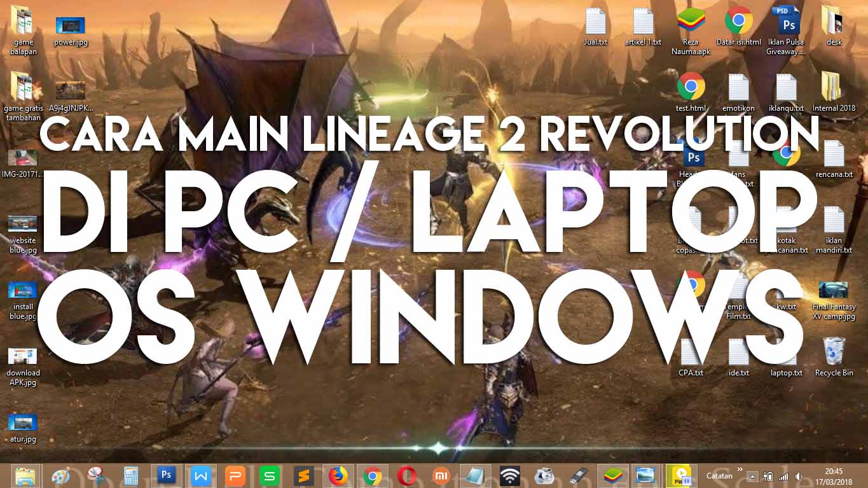Open the Internal 2018 folder
Viewport: 868px width, 488px height.
834,93
